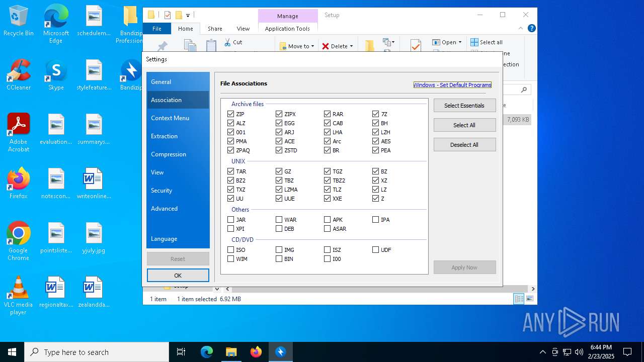Click the Deselect All button
Image resolution: width=644 pixels, height=362 pixels.
[x=464, y=145]
